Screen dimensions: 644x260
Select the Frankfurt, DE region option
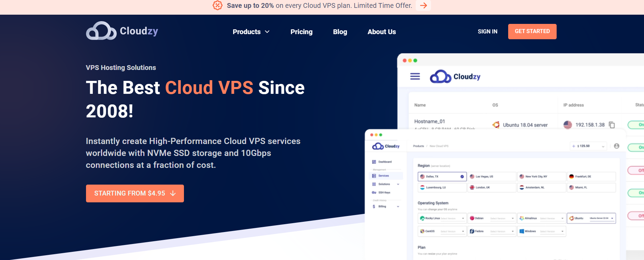[x=591, y=176]
